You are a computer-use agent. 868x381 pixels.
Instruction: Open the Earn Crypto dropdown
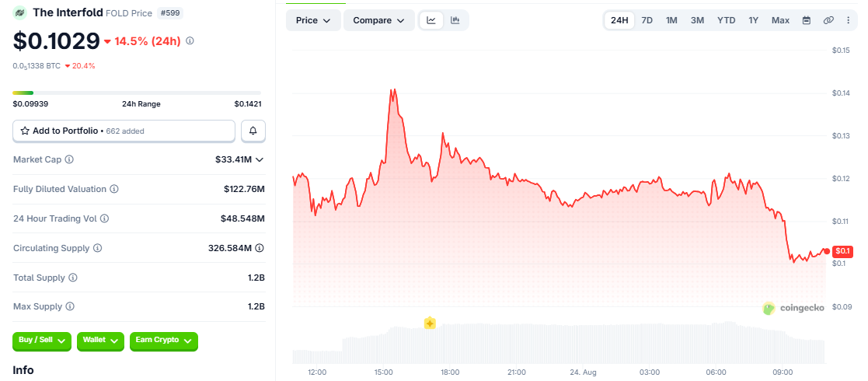163,341
